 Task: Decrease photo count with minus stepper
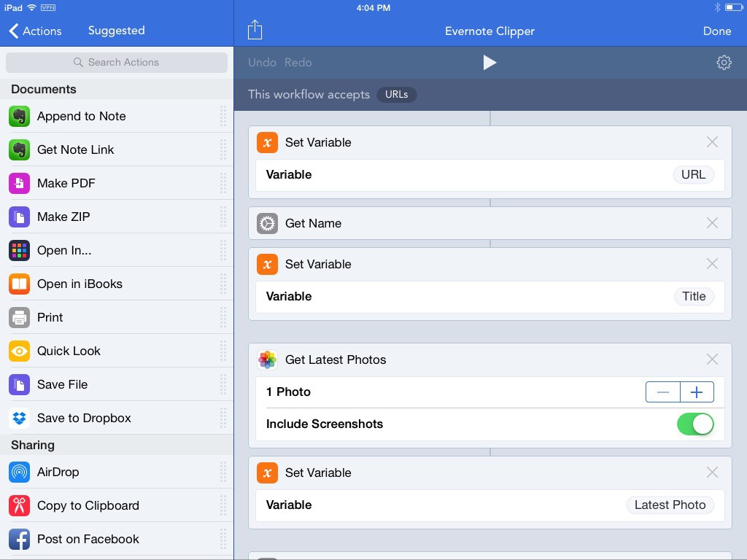coord(663,392)
